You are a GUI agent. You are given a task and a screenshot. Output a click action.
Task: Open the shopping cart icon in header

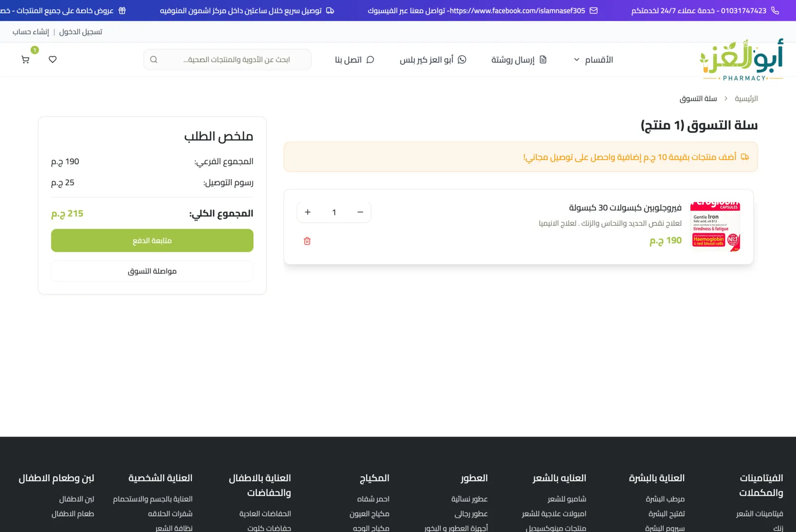click(25, 60)
